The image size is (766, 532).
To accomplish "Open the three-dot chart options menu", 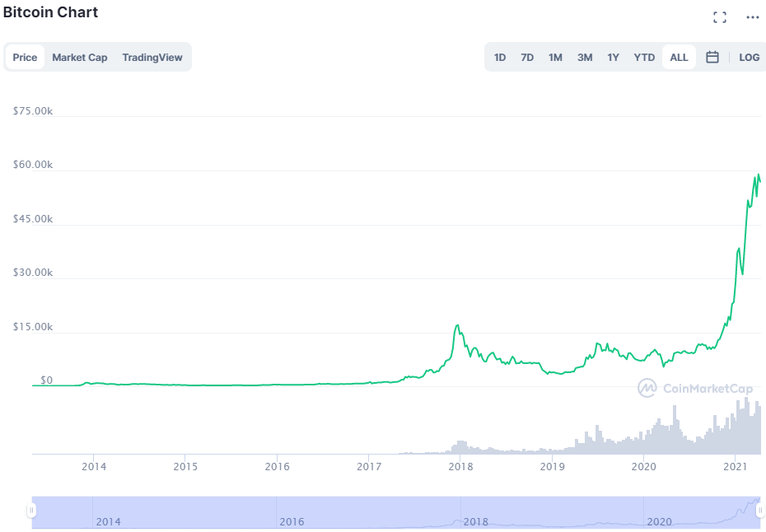I will click(752, 16).
